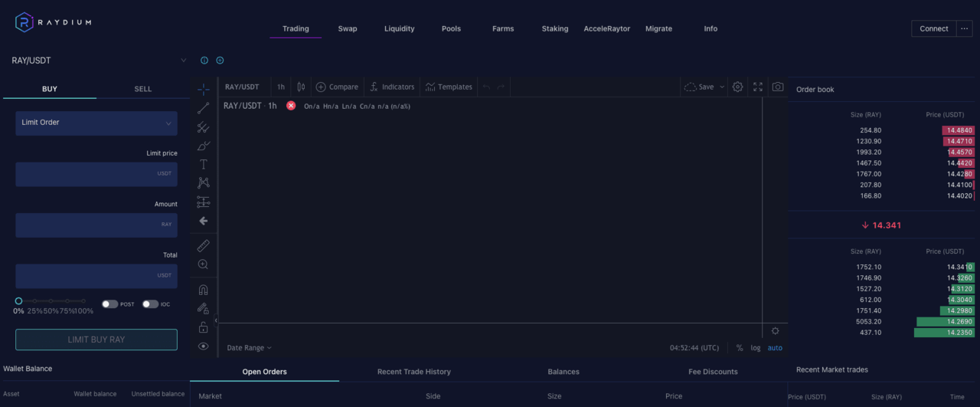Toggle magnet mode in chart toolbar

pyautogui.click(x=203, y=290)
